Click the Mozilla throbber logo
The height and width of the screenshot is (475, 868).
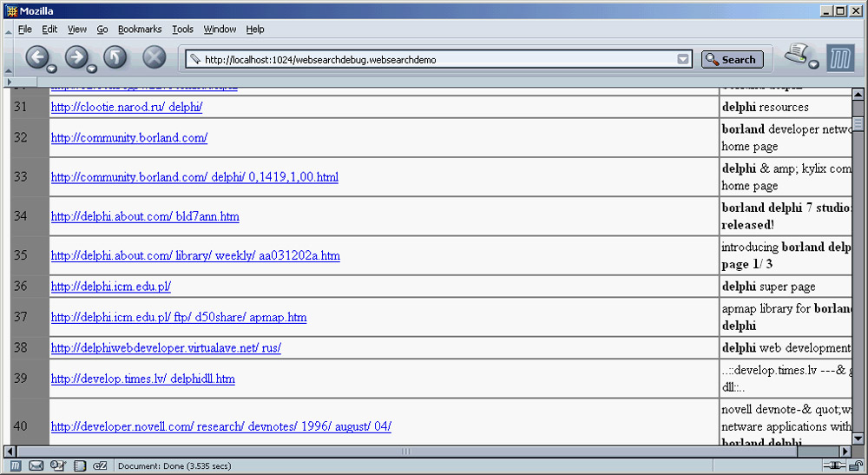[x=839, y=58]
